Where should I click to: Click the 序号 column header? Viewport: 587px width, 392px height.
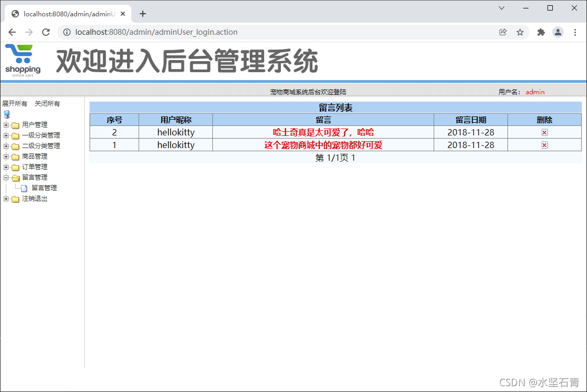point(114,120)
